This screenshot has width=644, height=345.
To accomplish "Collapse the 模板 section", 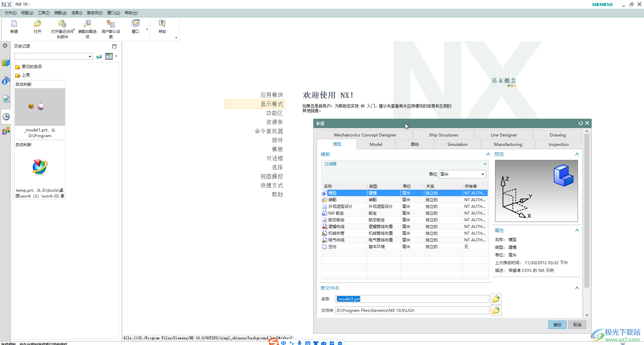I will (488, 154).
